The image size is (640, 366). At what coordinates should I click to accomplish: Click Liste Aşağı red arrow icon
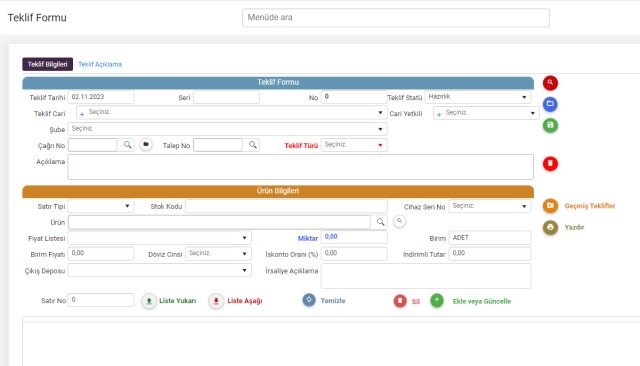click(216, 301)
